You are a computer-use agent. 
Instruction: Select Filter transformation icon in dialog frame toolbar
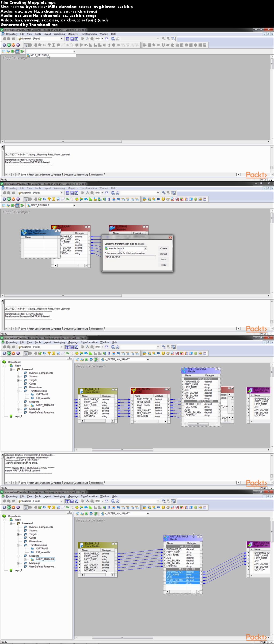click(49, 199)
